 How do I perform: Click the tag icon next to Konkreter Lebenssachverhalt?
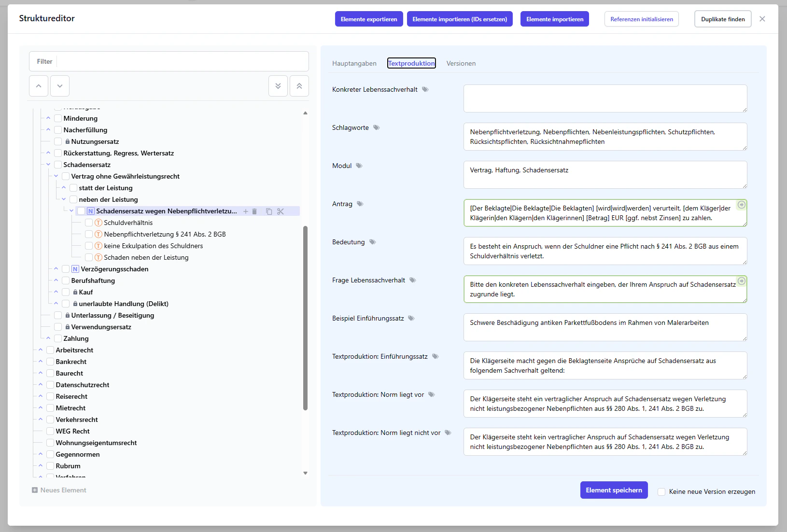click(425, 89)
